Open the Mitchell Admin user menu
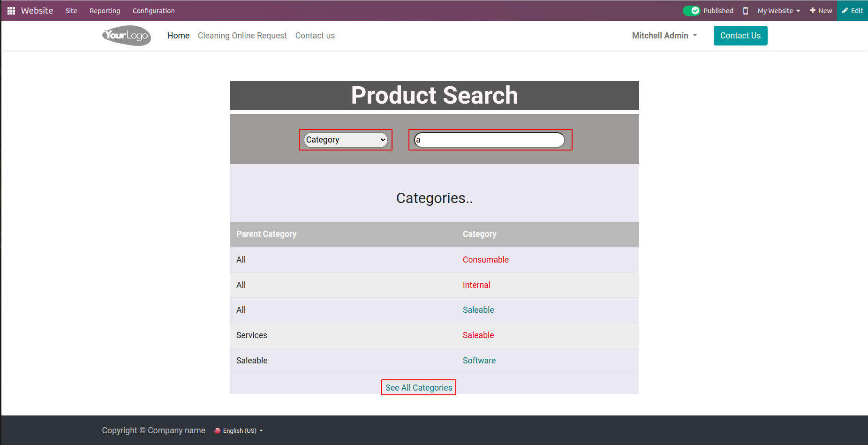The width and height of the screenshot is (868, 445). point(664,36)
